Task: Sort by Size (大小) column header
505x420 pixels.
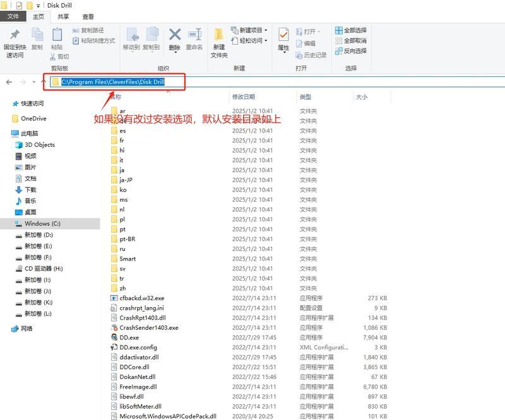Action: click(362, 96)
